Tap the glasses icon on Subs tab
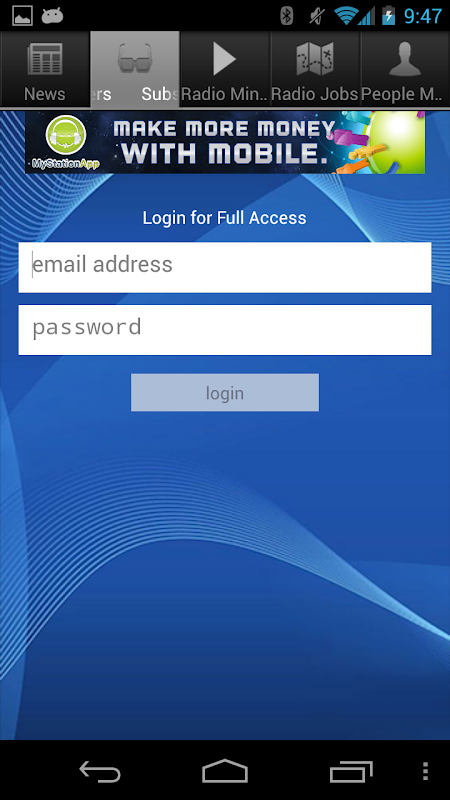Viewport: 450px width, 800px height. 135,59
